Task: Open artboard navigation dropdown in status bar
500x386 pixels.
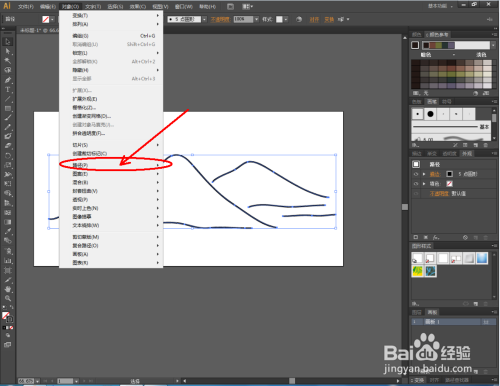Action: pos(76,381)
